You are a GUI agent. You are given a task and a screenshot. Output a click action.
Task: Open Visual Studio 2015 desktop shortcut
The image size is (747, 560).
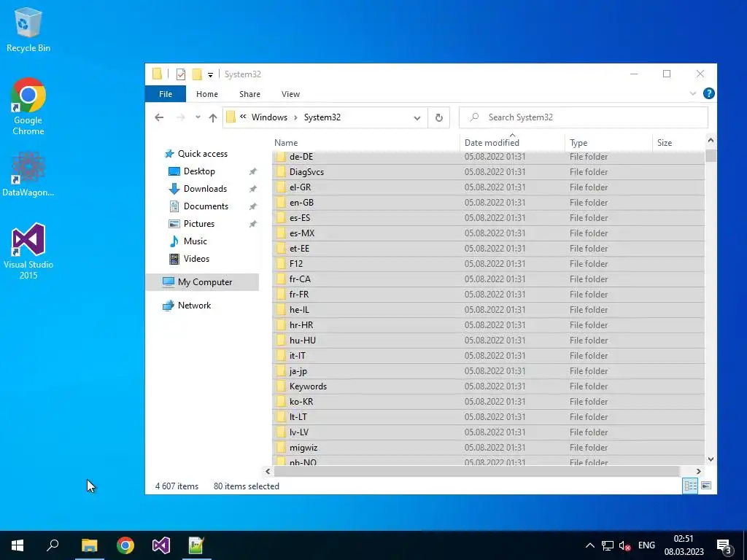pyautogui.click(x=28, y=251)
